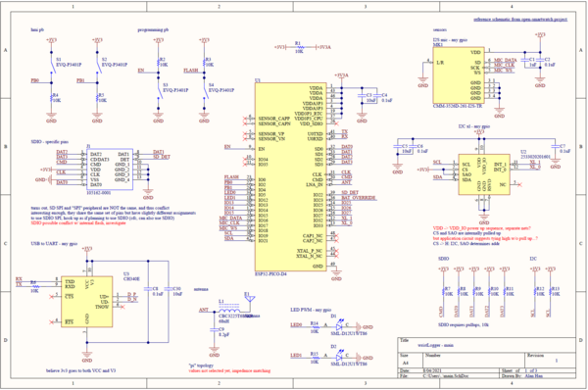588x390 pixels.
Task: Select the red SDIO flash conflict note
Action: coord(78,223)
